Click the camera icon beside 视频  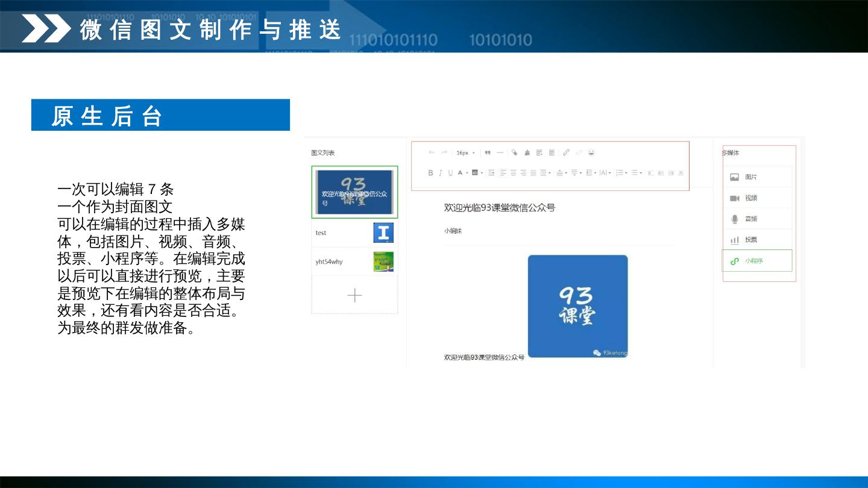pos(734,198)
